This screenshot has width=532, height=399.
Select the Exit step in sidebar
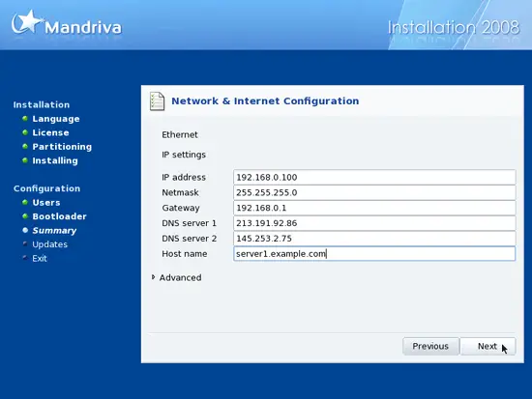point(40,258)
